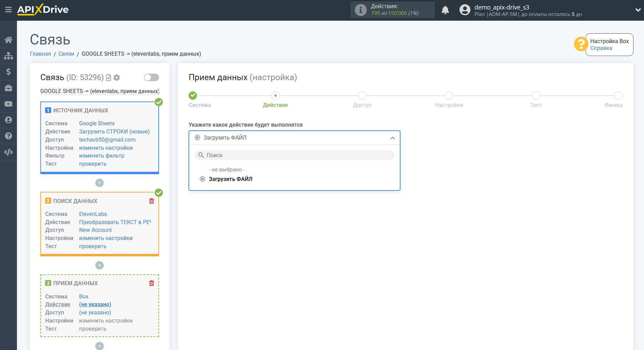
Task: Click the 'Поиск' search field
Action: (294, 155)
